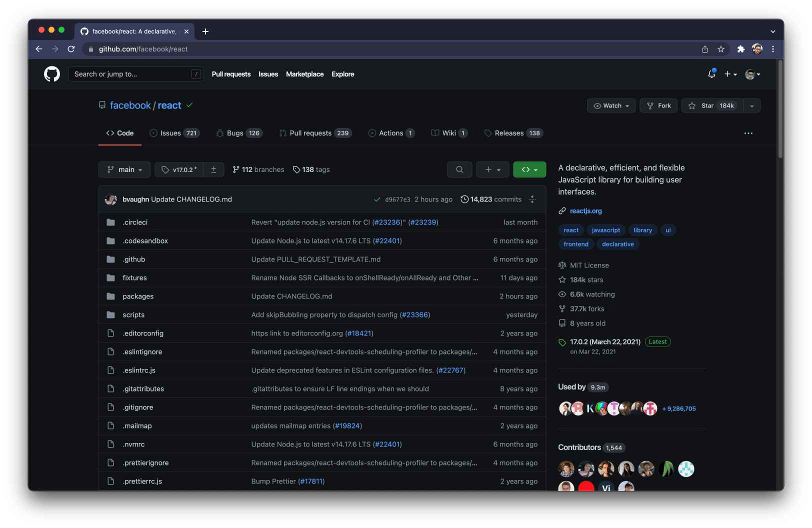Select the v17.0.2 tag button

[x=179, y=169]
